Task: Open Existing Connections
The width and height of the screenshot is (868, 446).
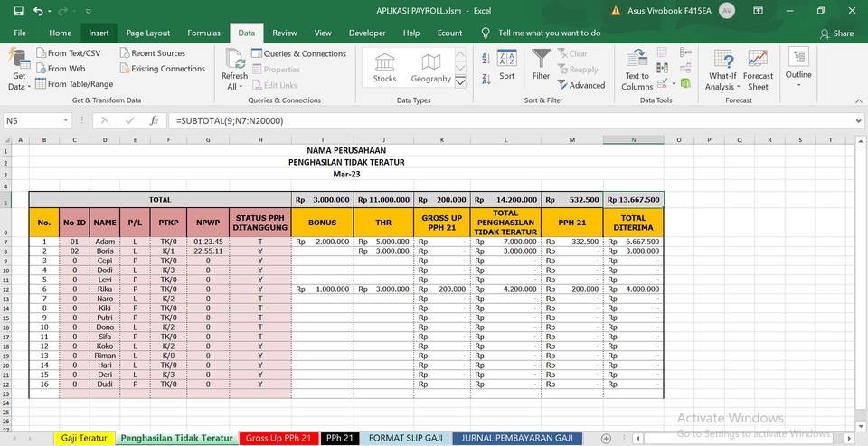Action: (162, 69)
